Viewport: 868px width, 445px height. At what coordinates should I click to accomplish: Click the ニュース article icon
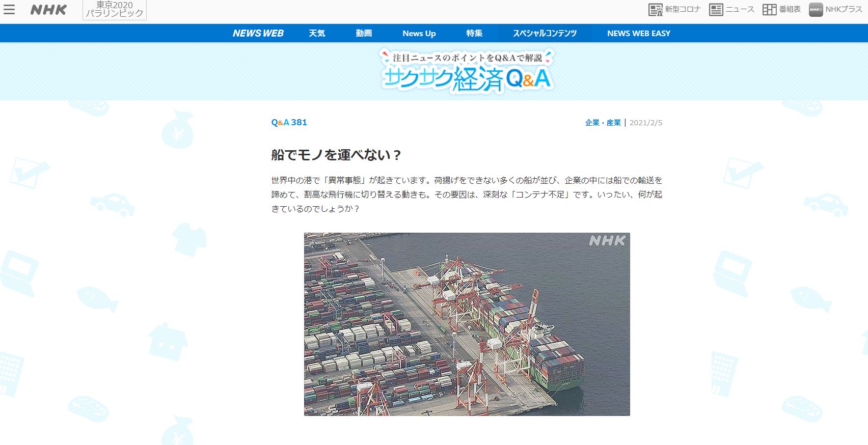[716, 10]
